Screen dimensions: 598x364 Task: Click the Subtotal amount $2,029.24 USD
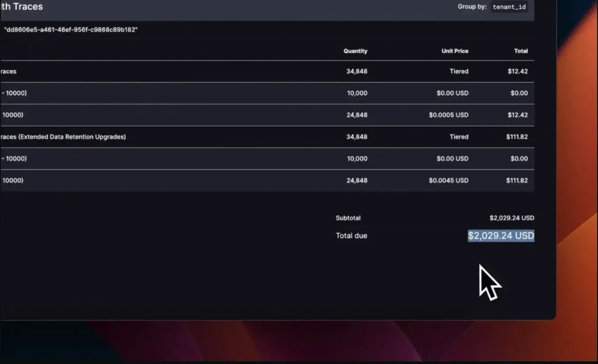point(512,218)
